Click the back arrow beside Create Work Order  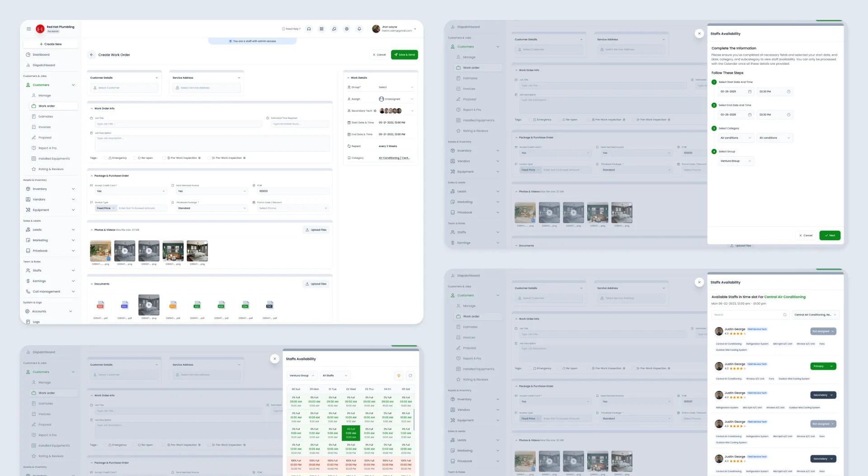(x=91, y=55)
